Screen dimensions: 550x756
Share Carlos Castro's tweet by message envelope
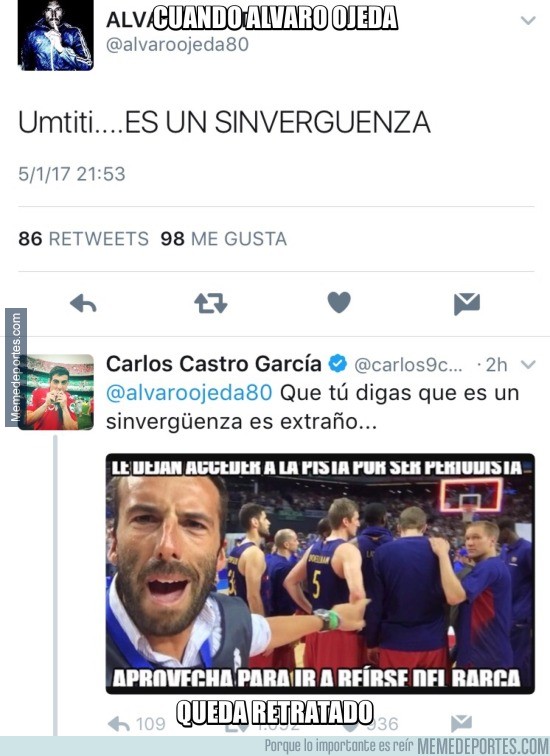click(461, 723)
